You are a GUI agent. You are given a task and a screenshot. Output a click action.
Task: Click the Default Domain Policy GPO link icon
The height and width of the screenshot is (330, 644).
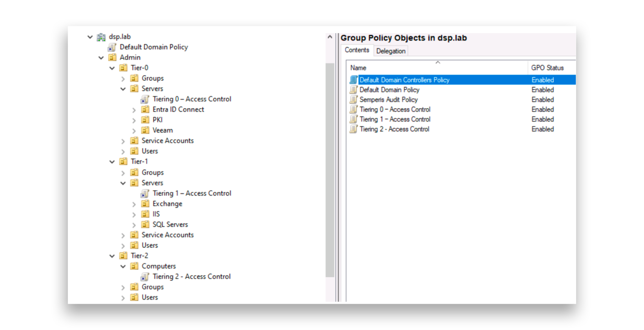tap(112, 47)
